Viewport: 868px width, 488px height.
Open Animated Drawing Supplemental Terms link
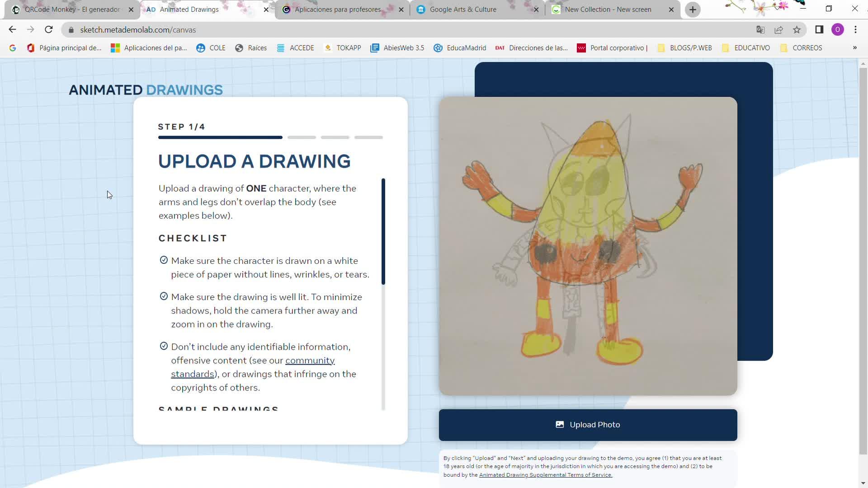coord(545,475)
